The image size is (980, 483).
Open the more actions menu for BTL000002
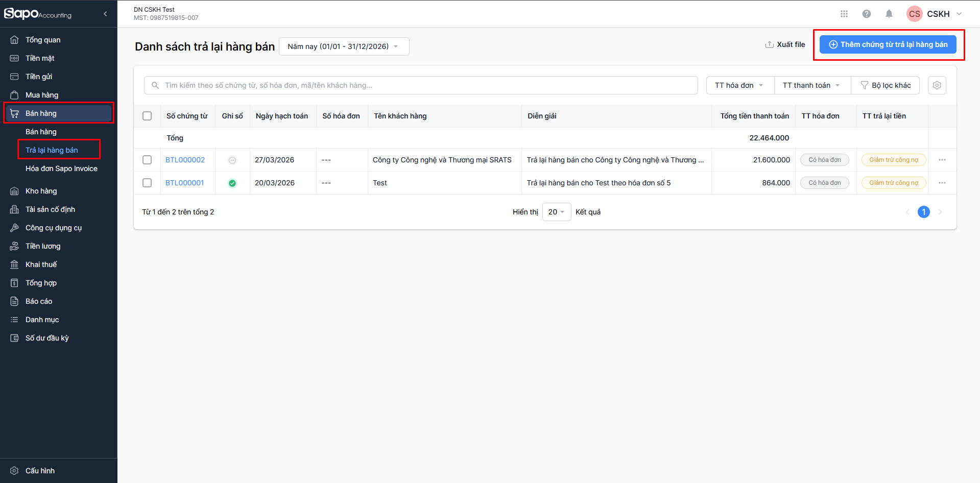click(x=942, y=160)
